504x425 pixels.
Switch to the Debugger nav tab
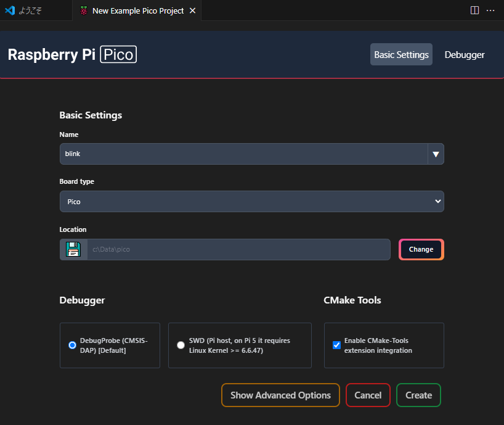[465, 54]
